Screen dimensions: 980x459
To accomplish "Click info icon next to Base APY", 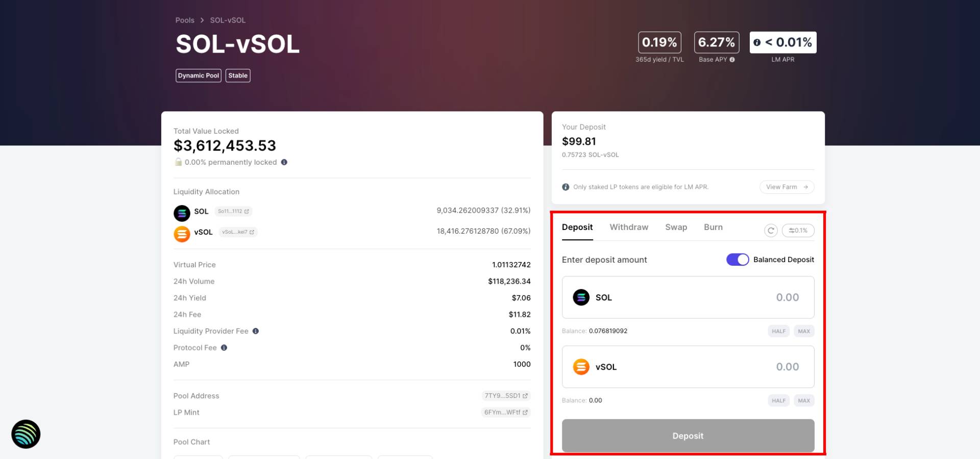I will tap(732, 60).
